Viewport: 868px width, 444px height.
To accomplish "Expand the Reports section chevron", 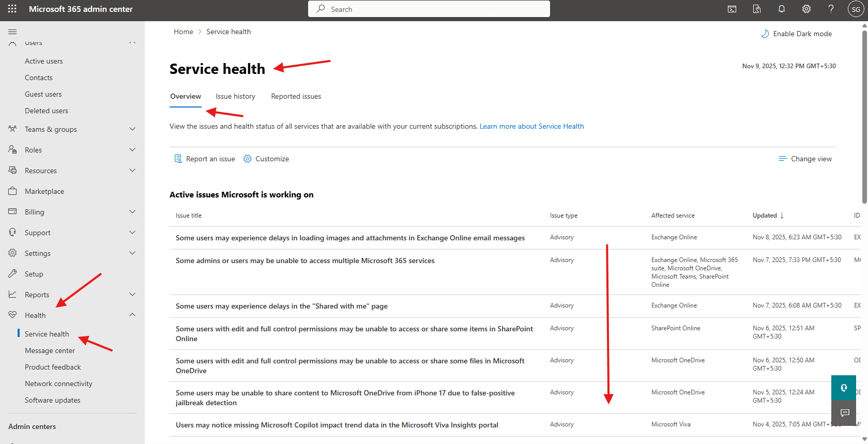I will pyautogui.click(x=132, y=294).
